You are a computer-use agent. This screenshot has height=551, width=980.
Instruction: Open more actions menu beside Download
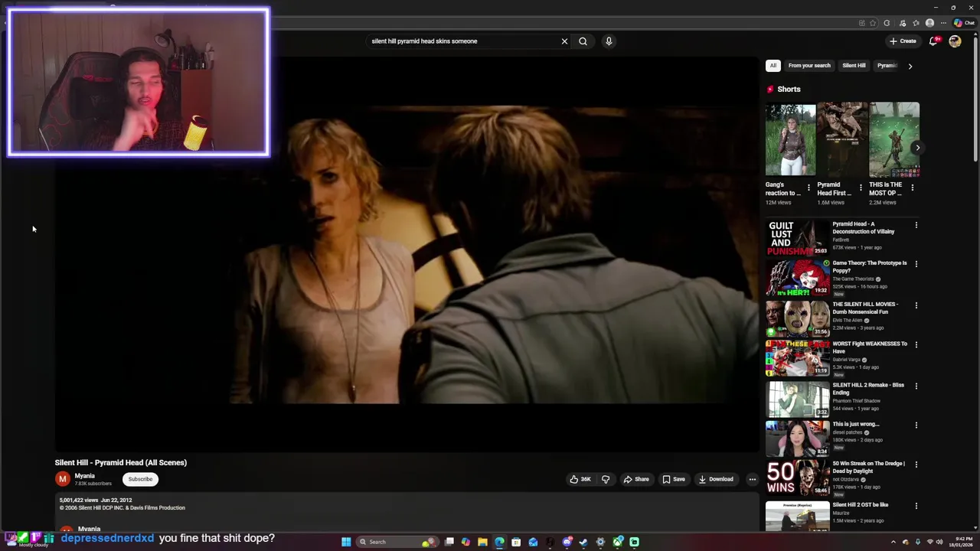click(753, 479)
